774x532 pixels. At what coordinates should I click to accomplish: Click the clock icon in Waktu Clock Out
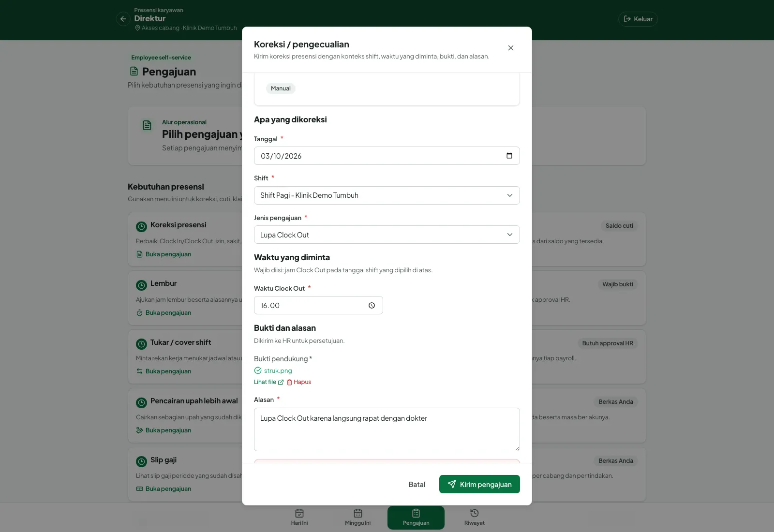(x=372, y=305)
